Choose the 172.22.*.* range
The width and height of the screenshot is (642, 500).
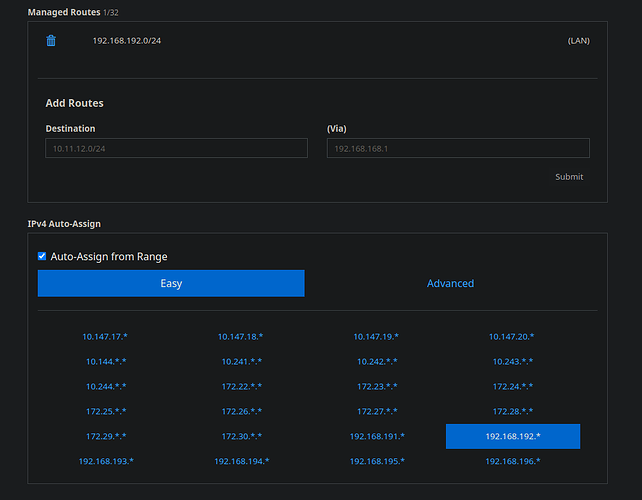[x=241, y=386]
